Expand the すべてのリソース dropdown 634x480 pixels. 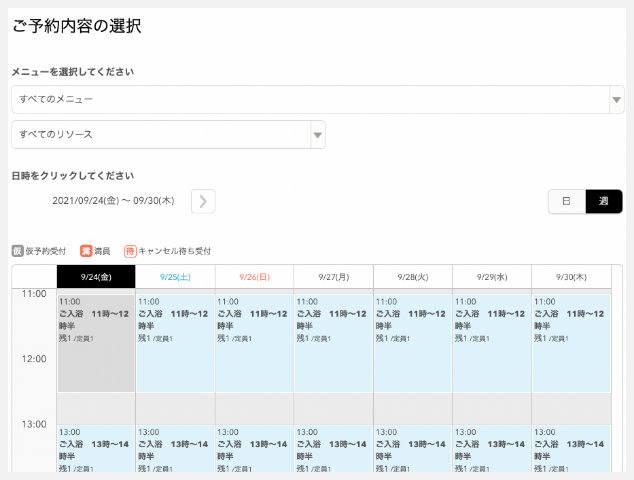point(169,135)
